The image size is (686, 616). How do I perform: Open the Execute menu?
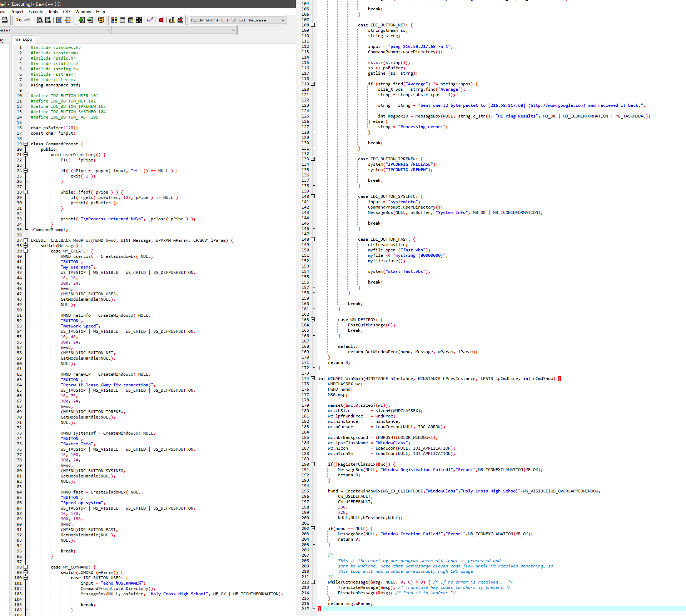pyautogui.click(x=36, y=12)
